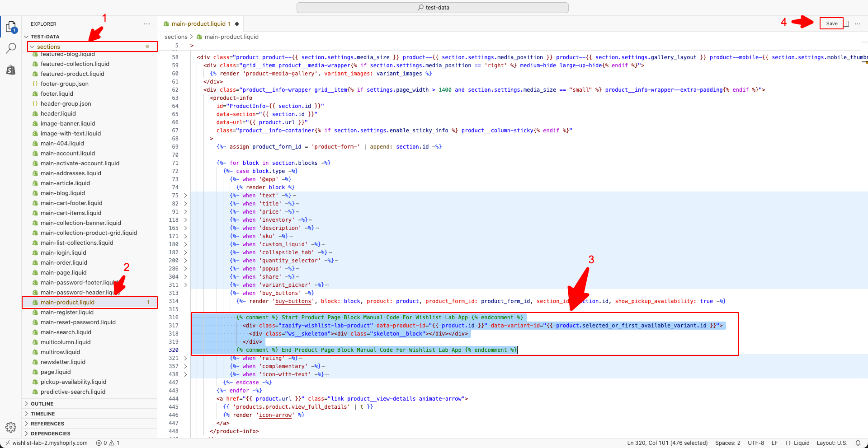Click the Save button
The image size is (868, 448).
point(831,23)
